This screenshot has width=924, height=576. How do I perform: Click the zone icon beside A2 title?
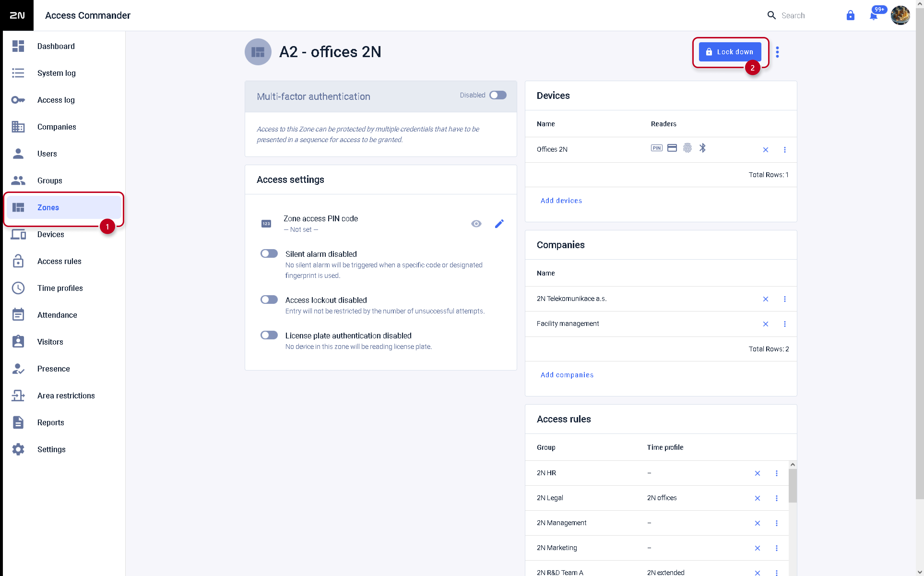click(258, 52)
